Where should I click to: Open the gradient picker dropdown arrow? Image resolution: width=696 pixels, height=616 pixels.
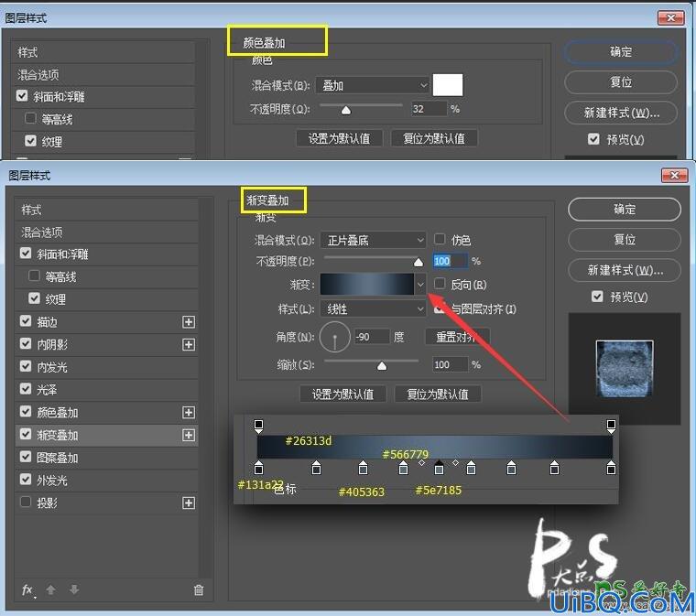click(420, 285)
